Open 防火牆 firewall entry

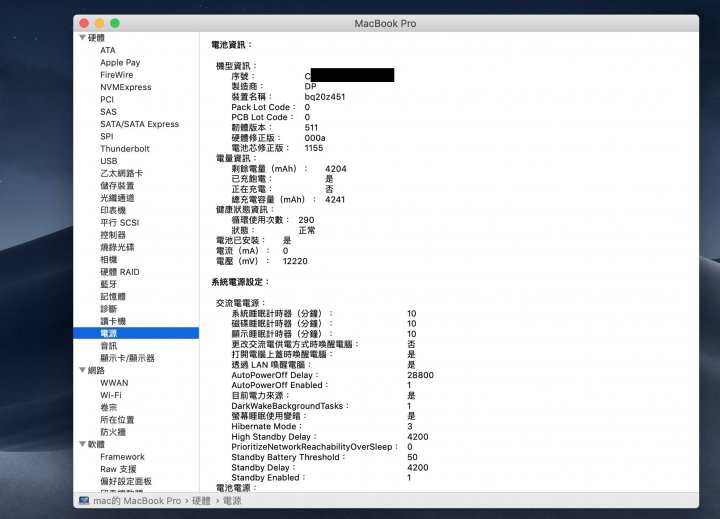113,432
